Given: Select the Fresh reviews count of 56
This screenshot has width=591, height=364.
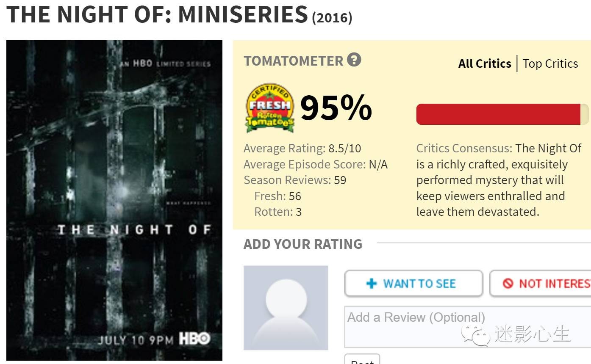Looking at the screenshot, I should point(295,196).
